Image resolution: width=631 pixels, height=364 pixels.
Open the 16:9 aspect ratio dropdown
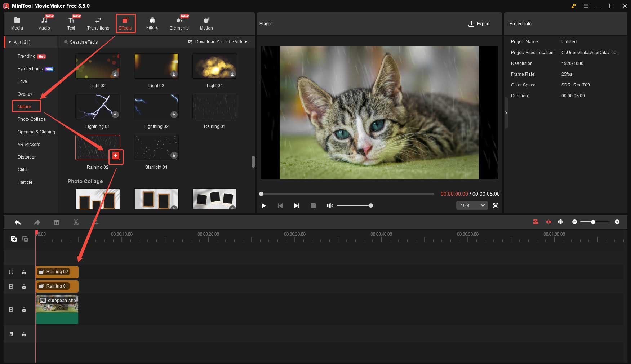click(471, 205)
